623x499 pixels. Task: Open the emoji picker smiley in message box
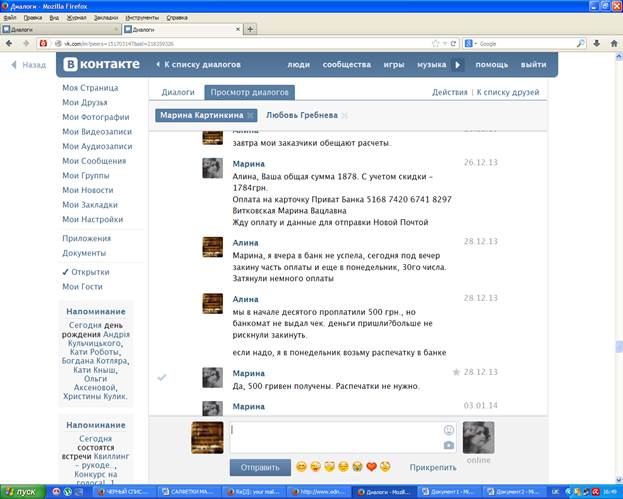pos(449,430)
